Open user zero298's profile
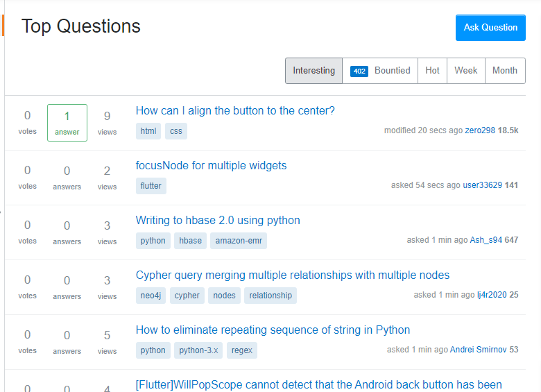541x392 pixels. point(480,130)
